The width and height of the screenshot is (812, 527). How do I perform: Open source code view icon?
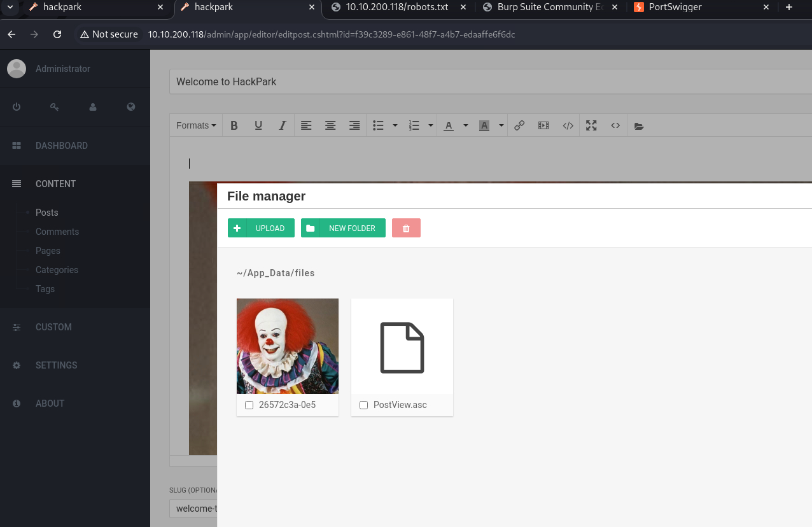(x=615, y=125)
